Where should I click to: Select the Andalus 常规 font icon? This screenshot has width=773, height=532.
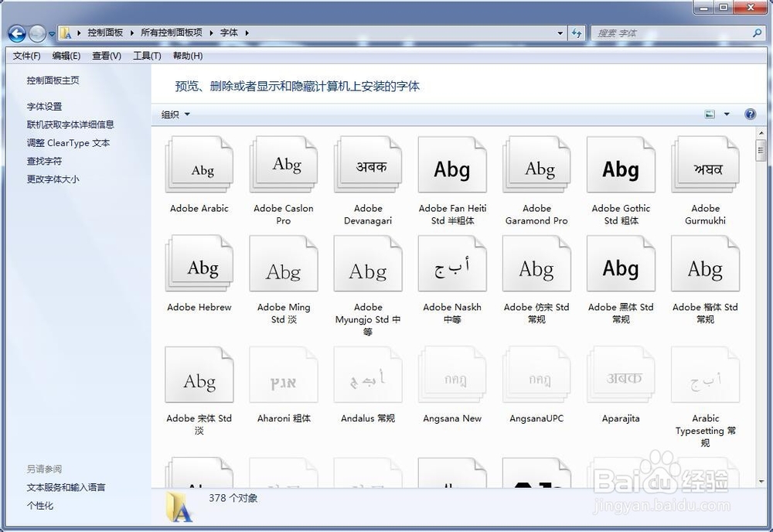click(x=368, y=375)
